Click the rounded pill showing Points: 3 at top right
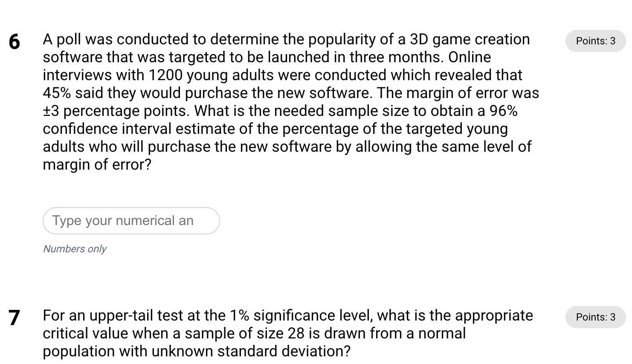 tap(595, 41)
